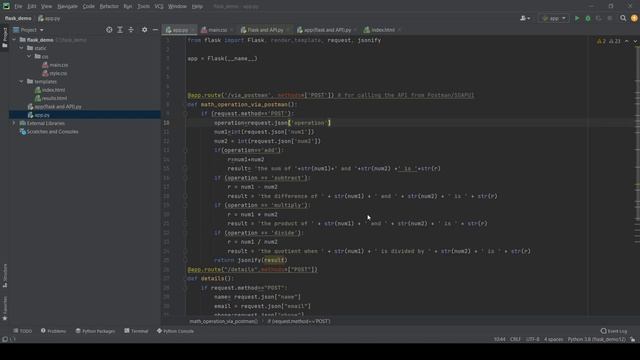Close the main.css editor tab
Screen dimensions: 640x360
coord(231,30)
